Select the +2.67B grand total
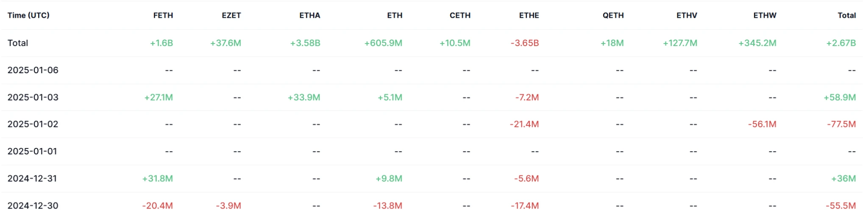The width and height of the screenshot is (868, 217). click(841, 43)
